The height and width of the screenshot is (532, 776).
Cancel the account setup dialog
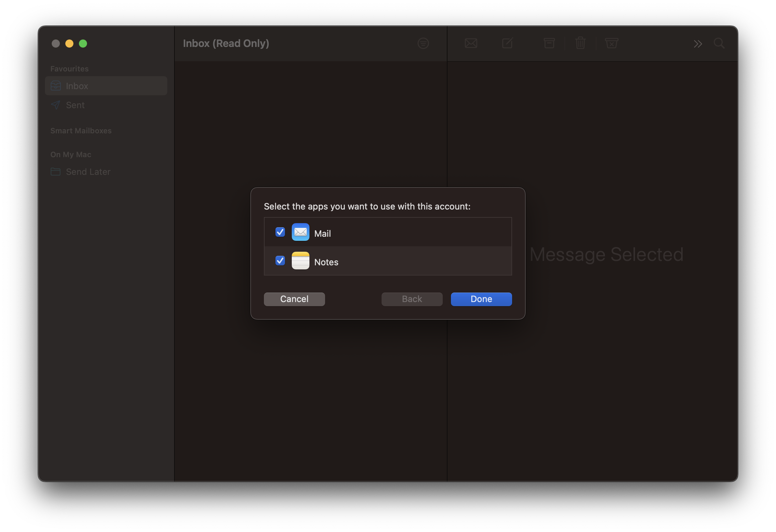point(294,299)
